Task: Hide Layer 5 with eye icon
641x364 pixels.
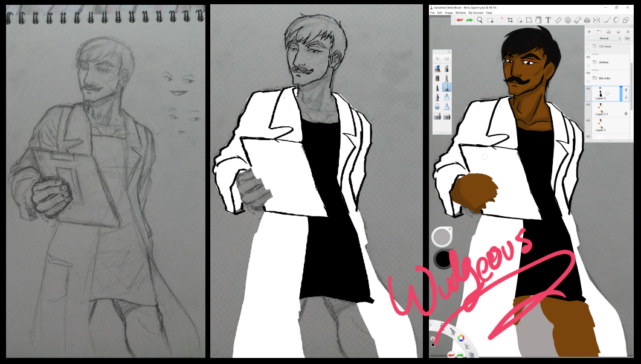Action: point(588,89)
